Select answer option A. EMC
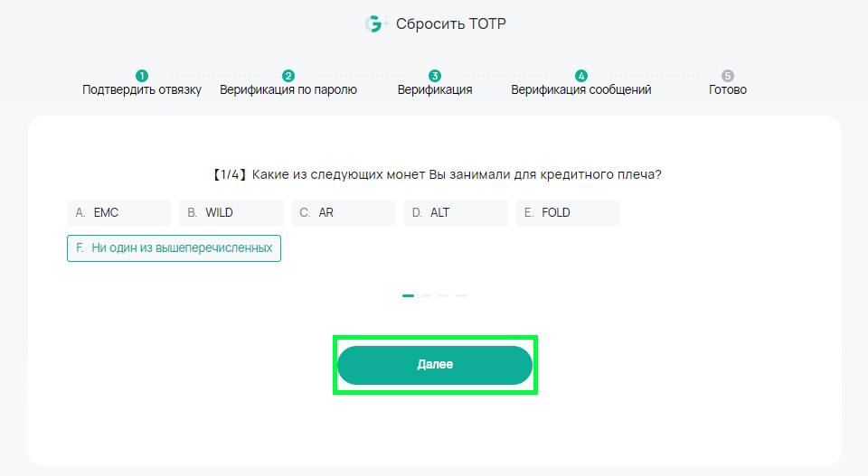This screenshot has height=476, width=868. tap(119, 213)
